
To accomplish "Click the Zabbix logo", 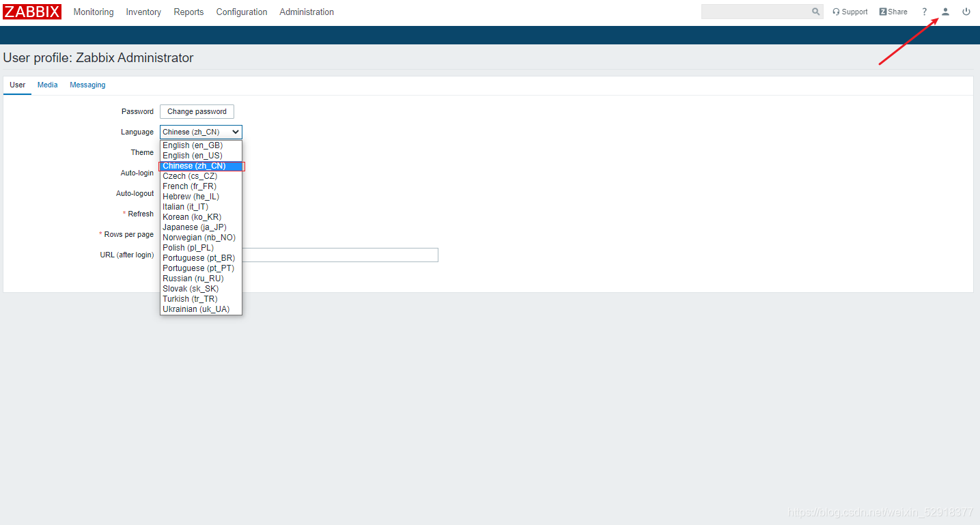I will click(x=32, y=12).
